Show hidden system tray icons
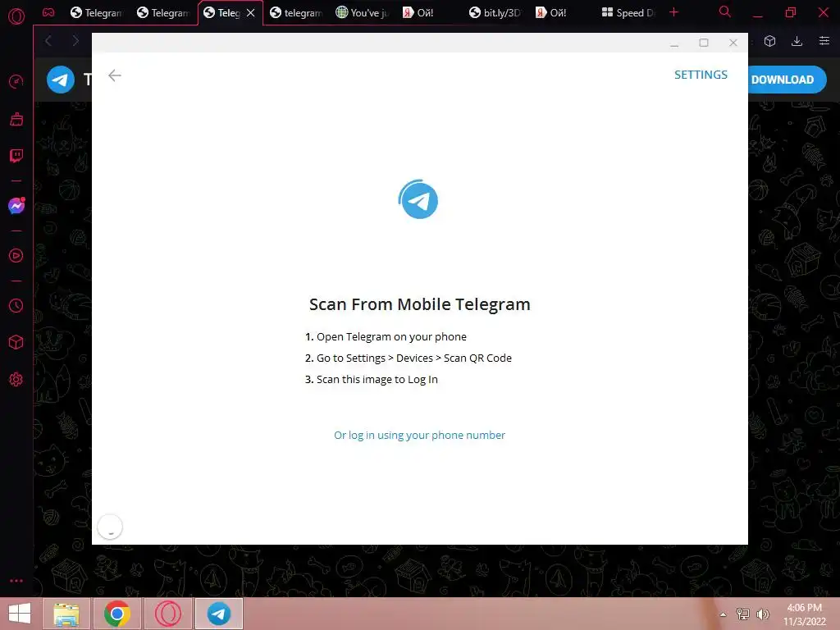Screen dimensions: 840x630 (724, 614)
